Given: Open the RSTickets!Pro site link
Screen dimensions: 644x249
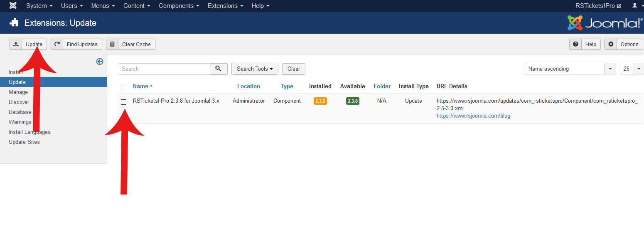Looking at the screenshot, I should click(598, 6).
